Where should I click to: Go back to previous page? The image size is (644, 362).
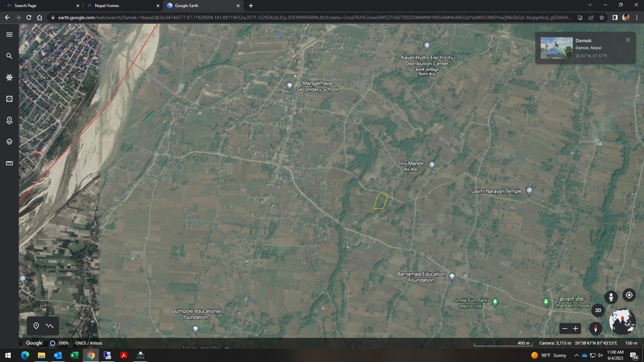(7, 17)
